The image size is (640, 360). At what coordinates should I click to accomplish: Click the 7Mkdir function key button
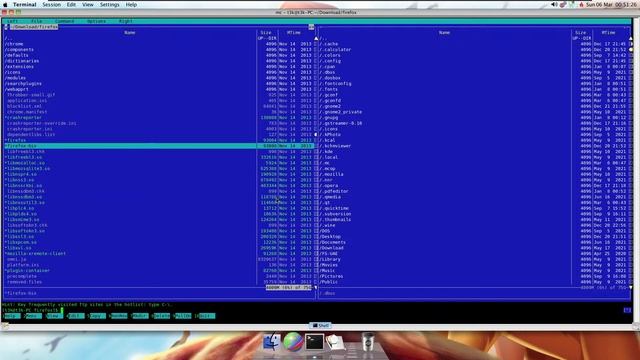[x=140, y=316]
